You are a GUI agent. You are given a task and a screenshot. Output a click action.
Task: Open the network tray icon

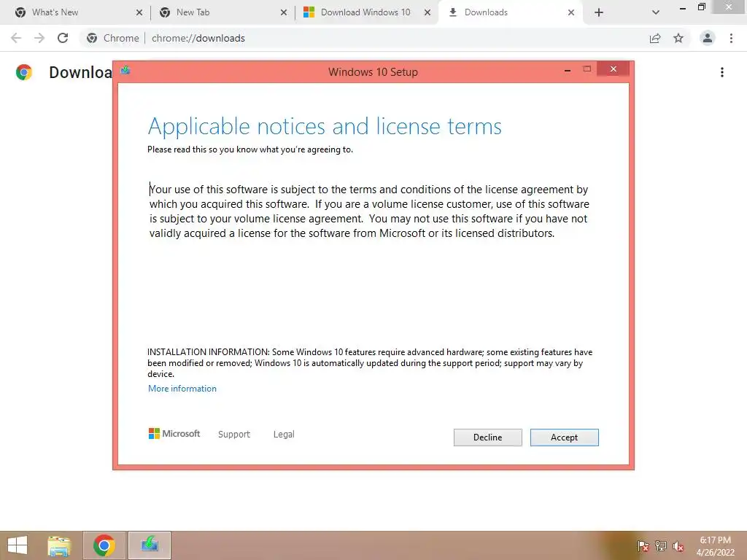661,545
